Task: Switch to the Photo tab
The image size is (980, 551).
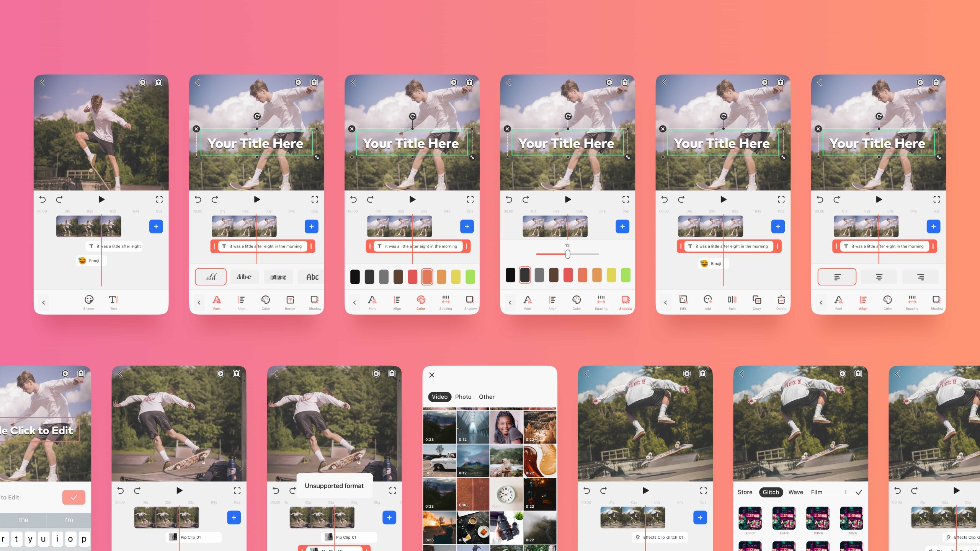Action: [x=463, y=396]
